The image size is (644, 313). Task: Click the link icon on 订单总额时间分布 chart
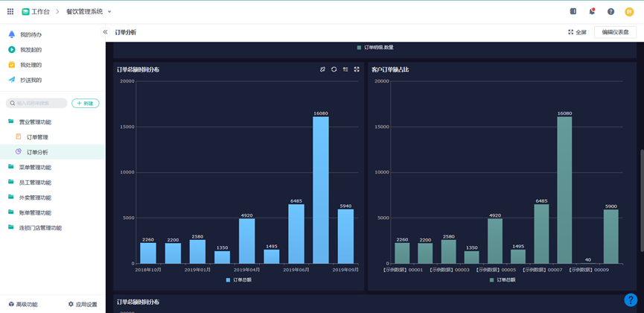pos(322,69)
